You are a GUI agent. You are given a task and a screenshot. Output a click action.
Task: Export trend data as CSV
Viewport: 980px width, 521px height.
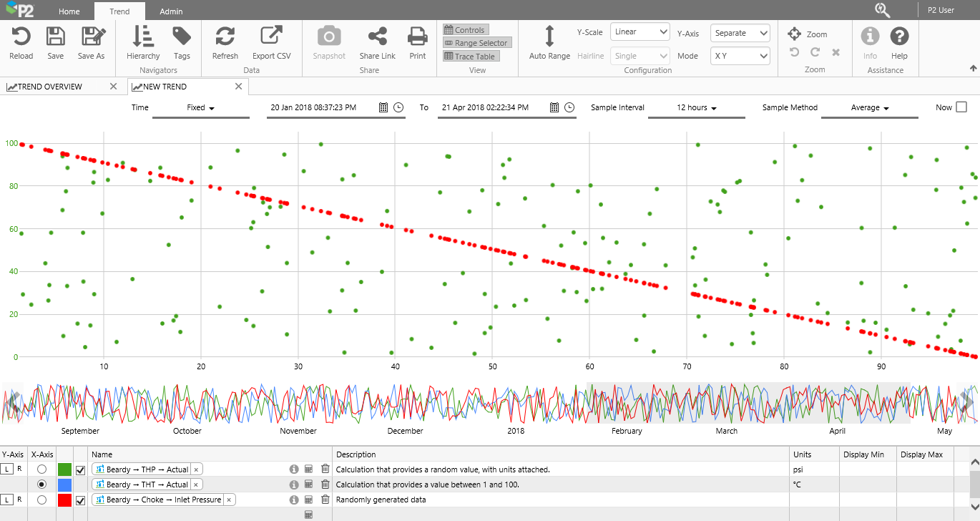(271, 36)
